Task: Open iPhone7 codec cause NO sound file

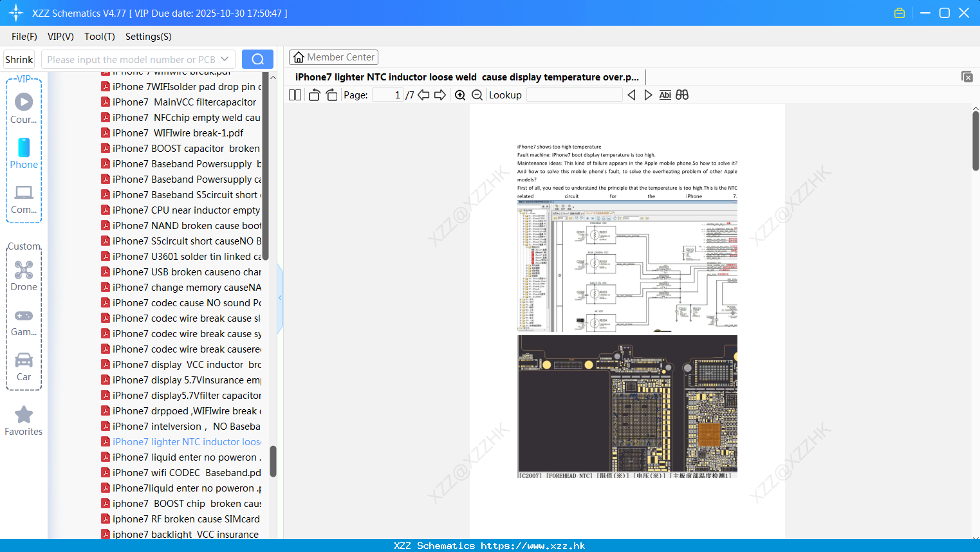Action: pyautogui.click(x=181, y=303)
